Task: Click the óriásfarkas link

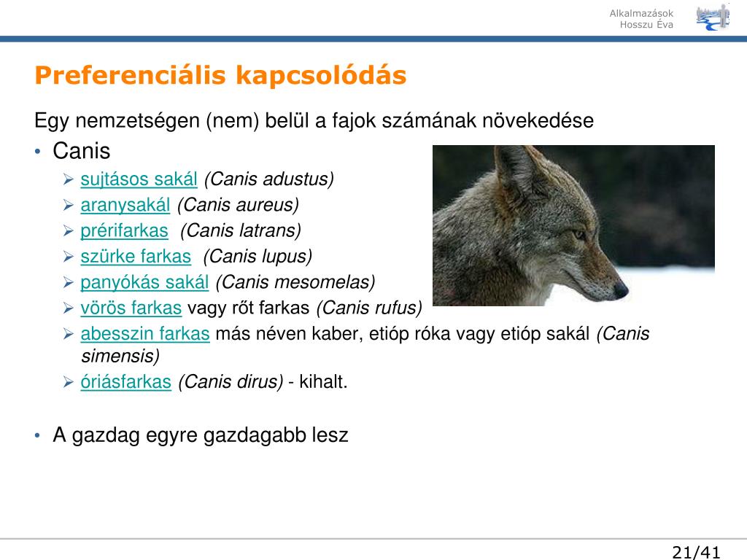Action: pos(125,382)
